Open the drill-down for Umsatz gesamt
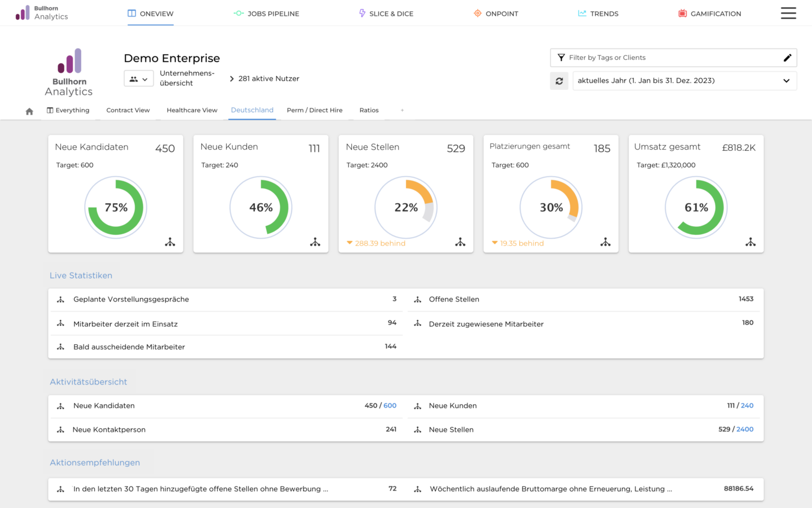Image resolution: width=812 pixels, height=508 pixels. click(751, 242)
